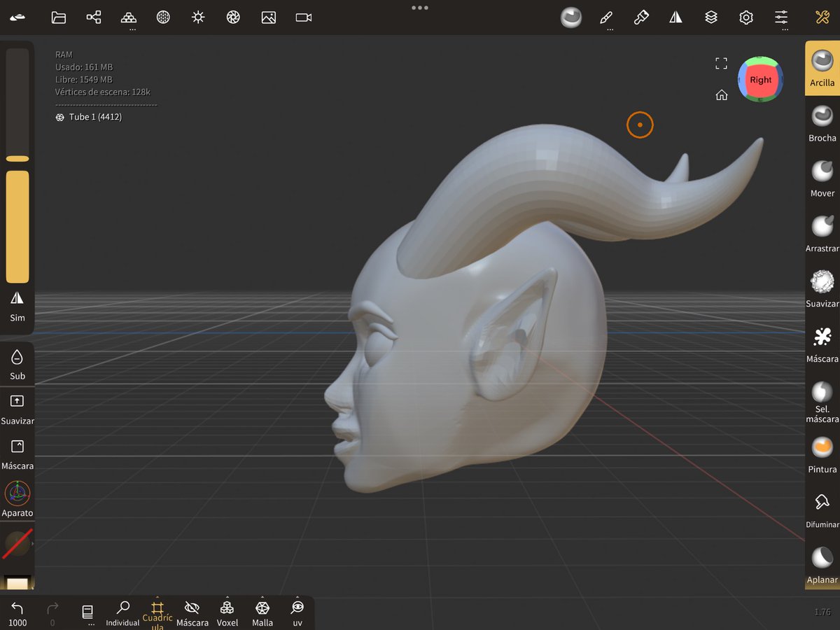Toggle Máscara visibility in bottom bar

tap(192, 613)
